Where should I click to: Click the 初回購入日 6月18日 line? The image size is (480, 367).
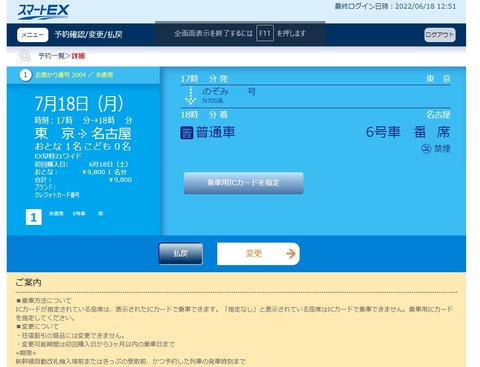pos(81,164)
